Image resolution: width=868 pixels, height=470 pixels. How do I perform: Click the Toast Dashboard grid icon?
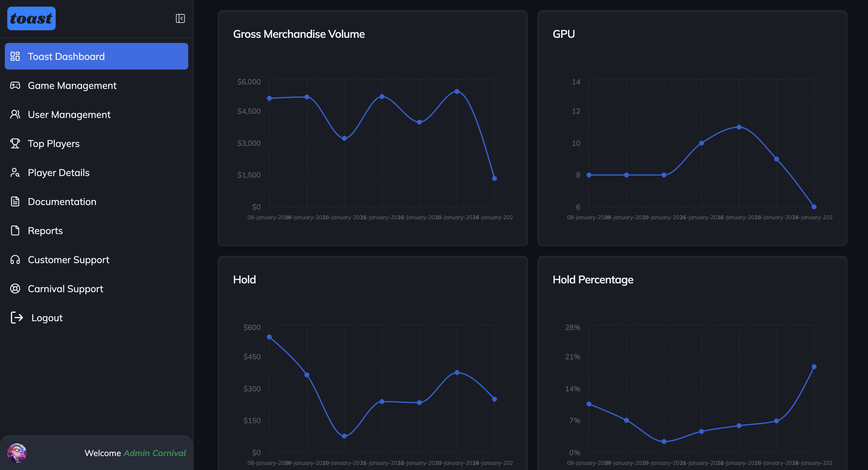(15, 56)
